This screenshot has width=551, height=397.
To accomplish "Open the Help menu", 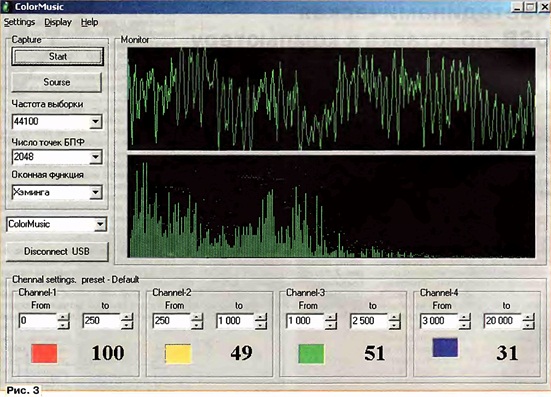I will click(x=90, y=22).
